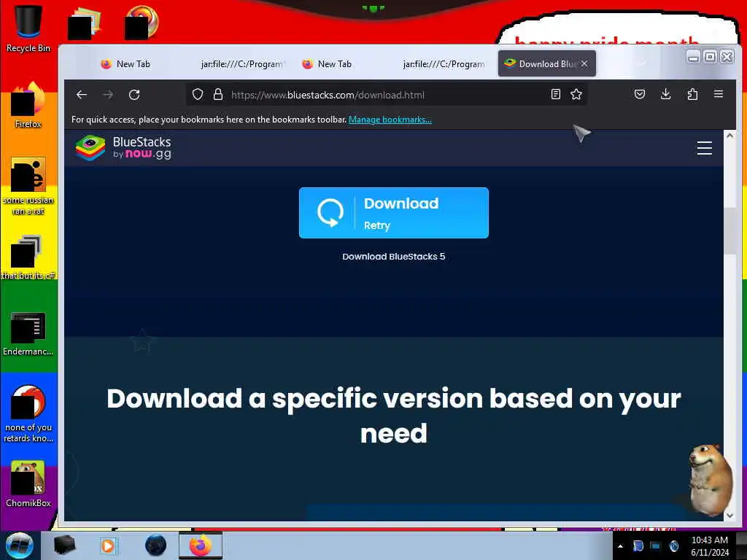Open the tracking protection shield icon
This screenshot has width=747, height=560.
pos(198,94)
